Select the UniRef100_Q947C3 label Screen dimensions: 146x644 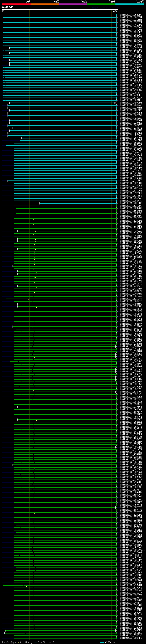(x=131, y=70)
